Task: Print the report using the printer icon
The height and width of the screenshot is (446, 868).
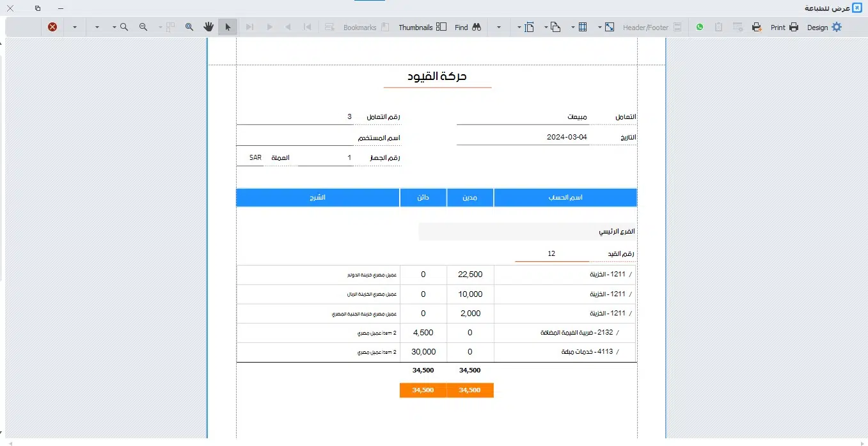Action: pyautogui.click(x=793, y=27)
